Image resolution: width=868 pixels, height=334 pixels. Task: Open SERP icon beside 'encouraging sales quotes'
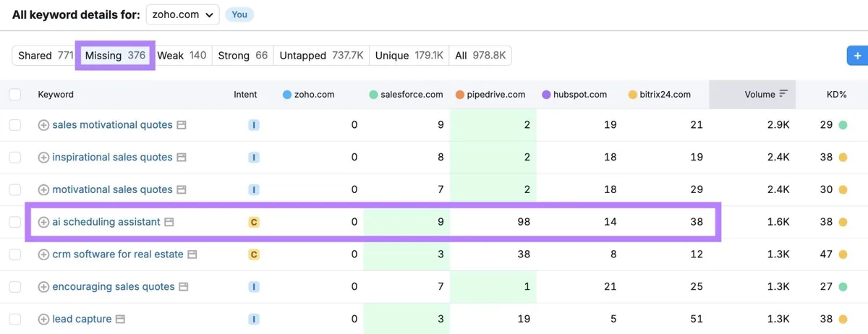184,287
